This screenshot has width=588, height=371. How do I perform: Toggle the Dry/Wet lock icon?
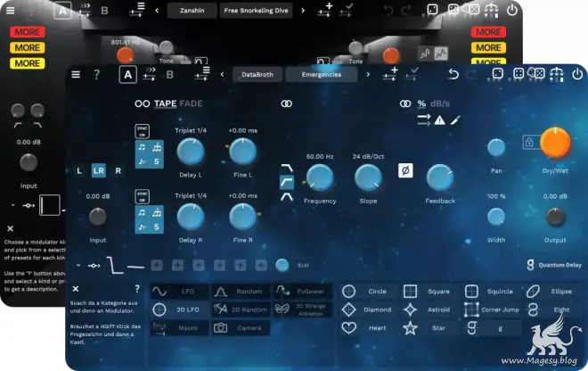click(529, 142)
